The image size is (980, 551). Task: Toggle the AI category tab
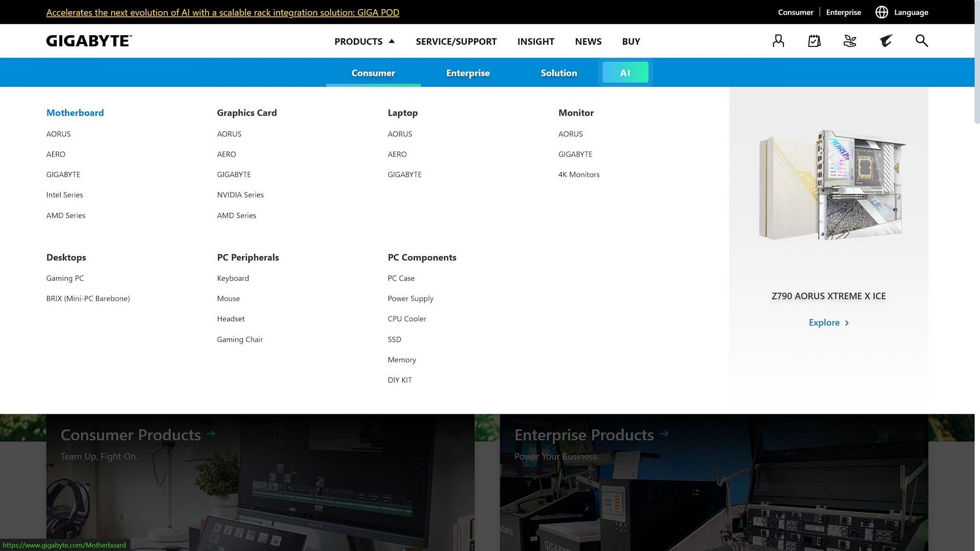(625, 72)
